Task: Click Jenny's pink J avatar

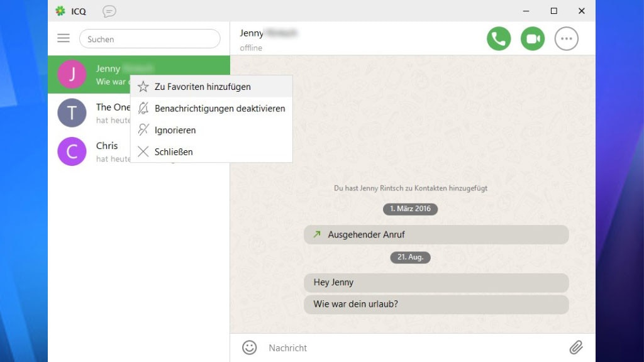Action: (72, 74)
